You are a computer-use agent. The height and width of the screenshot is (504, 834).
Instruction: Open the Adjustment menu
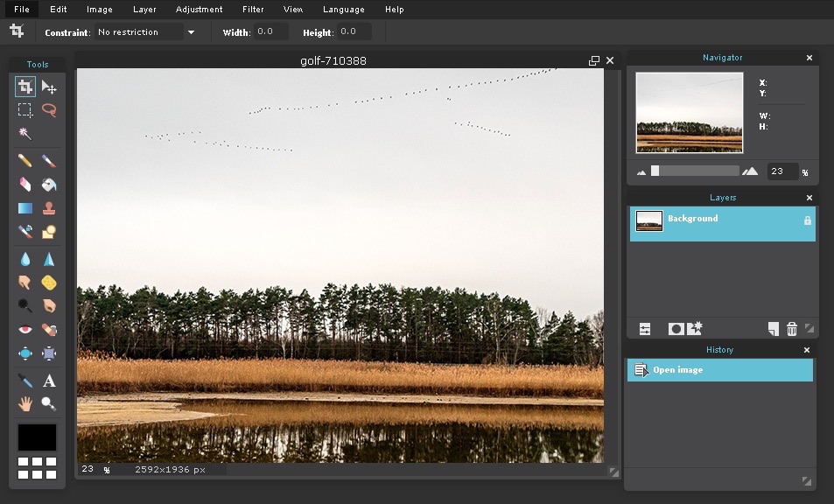199,10
